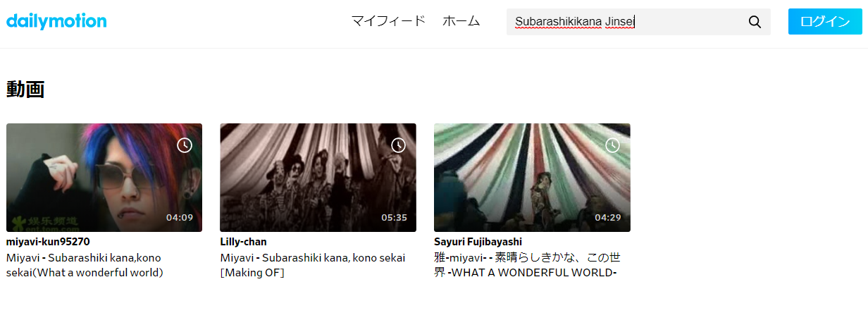Open the 05:35 Making OF video thumbnail
The width and height of the screenshot is (868, 313).
[318, 178]
